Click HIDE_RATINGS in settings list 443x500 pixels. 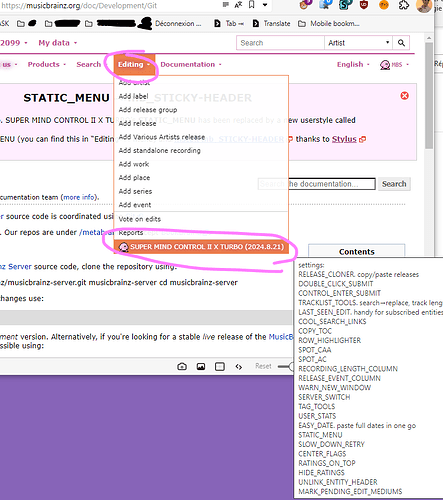321,473
